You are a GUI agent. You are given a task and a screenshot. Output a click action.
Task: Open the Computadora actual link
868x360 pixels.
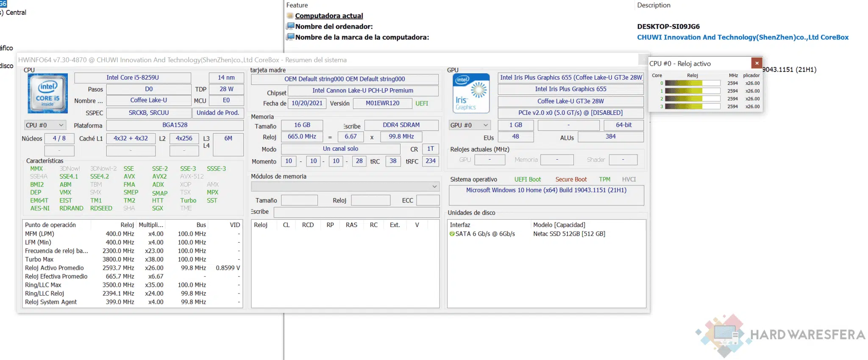click(329, 16)
